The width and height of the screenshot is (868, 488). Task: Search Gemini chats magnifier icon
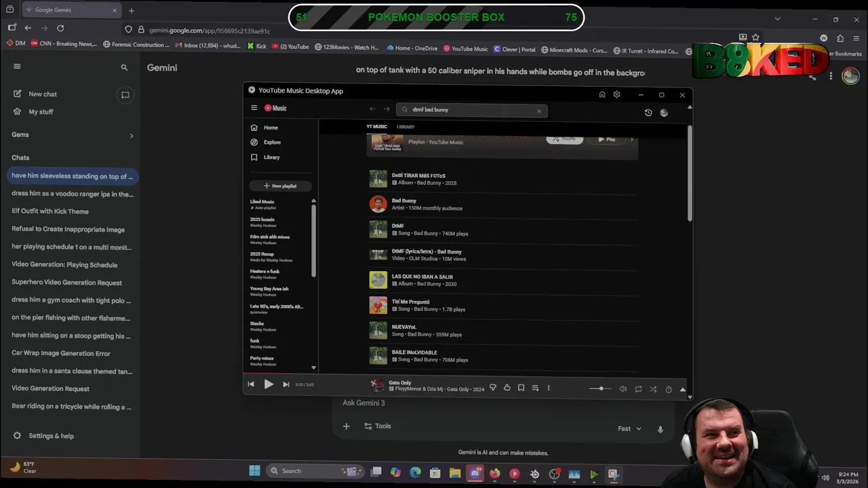(124, 68)
